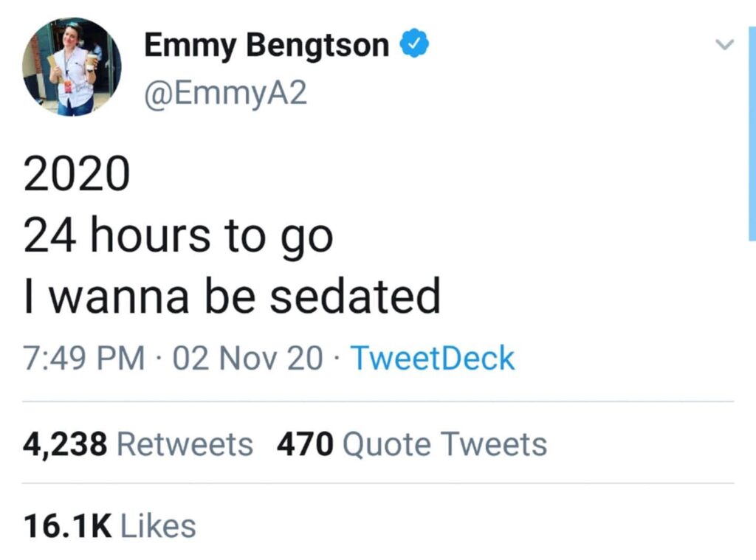The image size is (756, 560).
Task: Click the blue verified badge icon
Action: coord(415,46)
